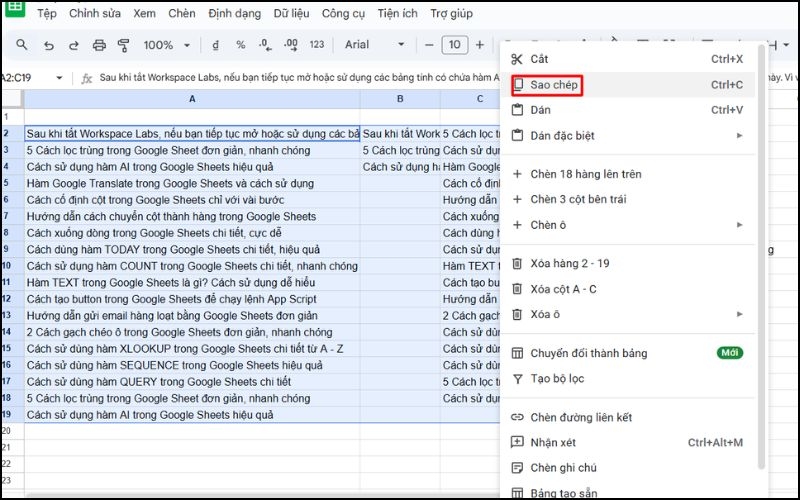
Task: Open the 123 number format menu
Action: tap(317, 45)
